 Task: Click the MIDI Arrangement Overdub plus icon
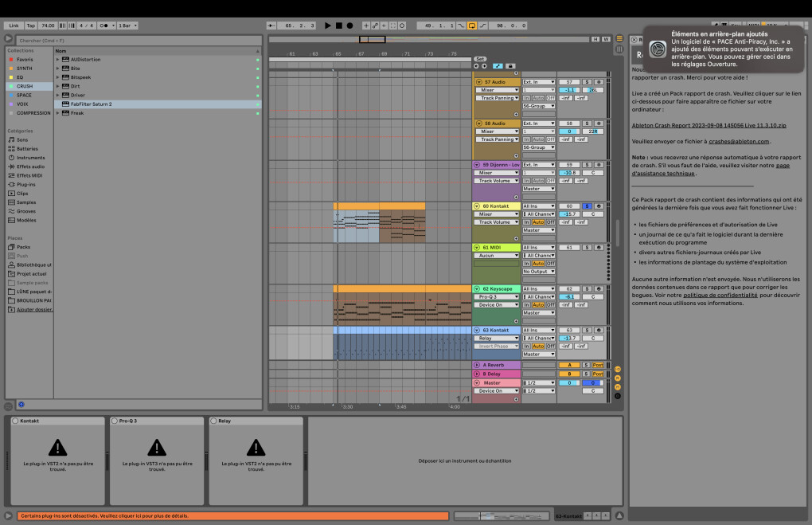[366, 25]
